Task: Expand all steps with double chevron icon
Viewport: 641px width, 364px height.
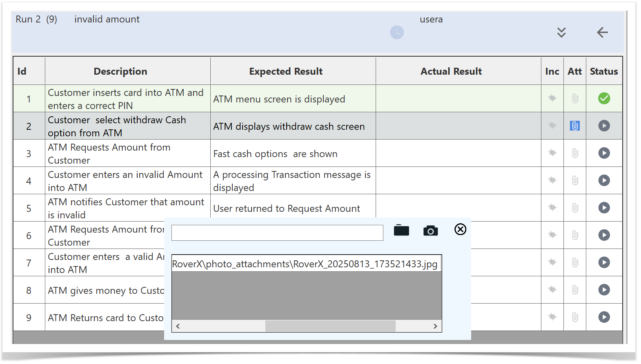Action: pyautogui.click(x=561, y=32)
